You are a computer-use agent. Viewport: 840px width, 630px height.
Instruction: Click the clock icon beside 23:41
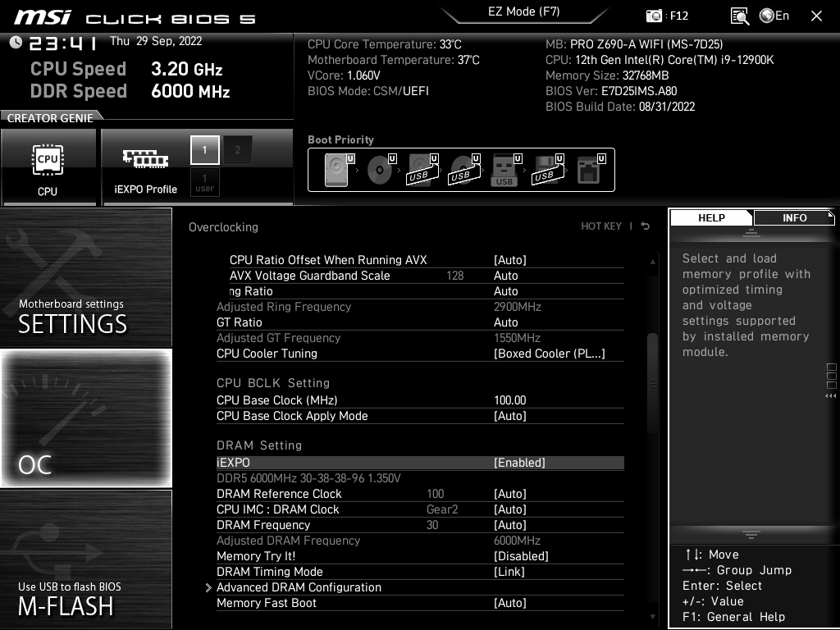16,42
